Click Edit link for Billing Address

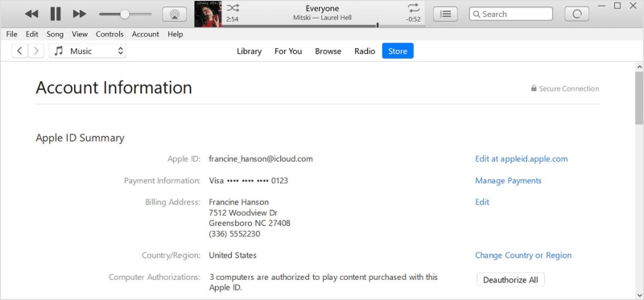coord(482,202)
